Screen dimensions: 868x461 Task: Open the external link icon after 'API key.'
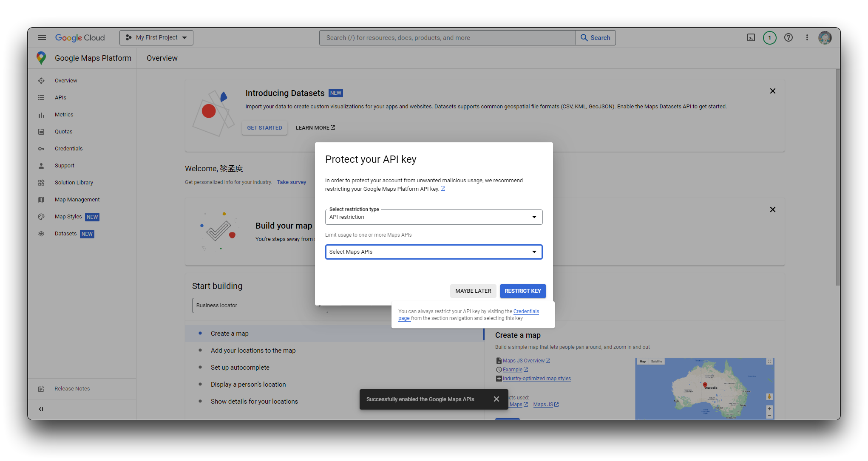click(x=443, y=189)
